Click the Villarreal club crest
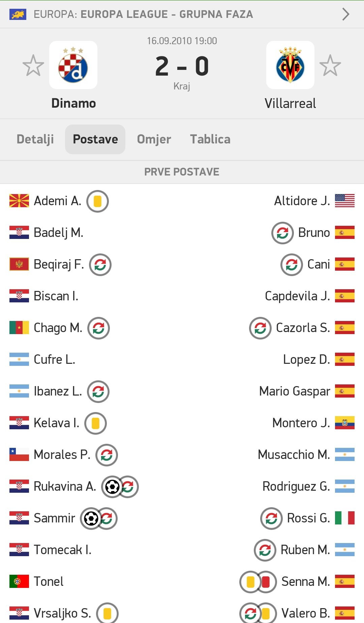 tap(290, 65)
